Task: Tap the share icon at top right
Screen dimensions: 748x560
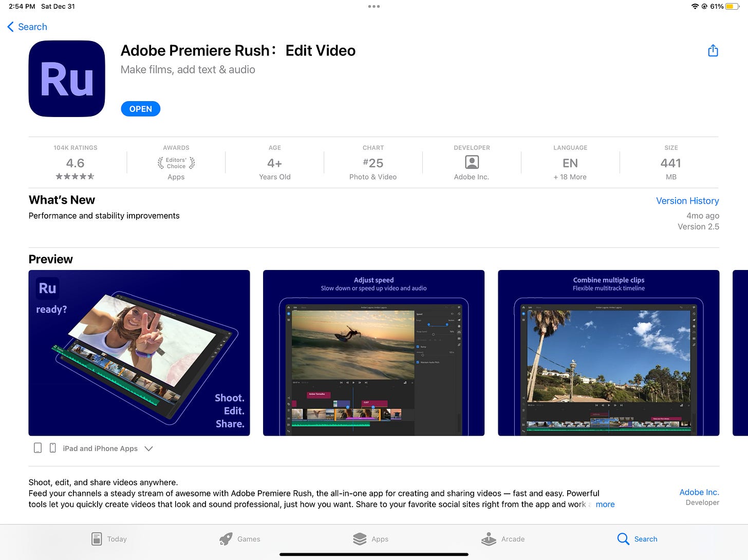Action: tap(713, 50)
